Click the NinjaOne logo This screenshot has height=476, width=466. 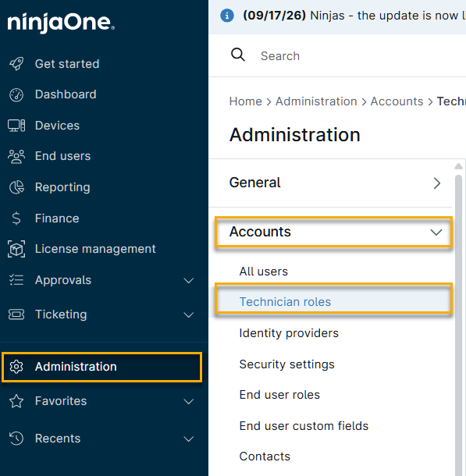coord(61,22)
